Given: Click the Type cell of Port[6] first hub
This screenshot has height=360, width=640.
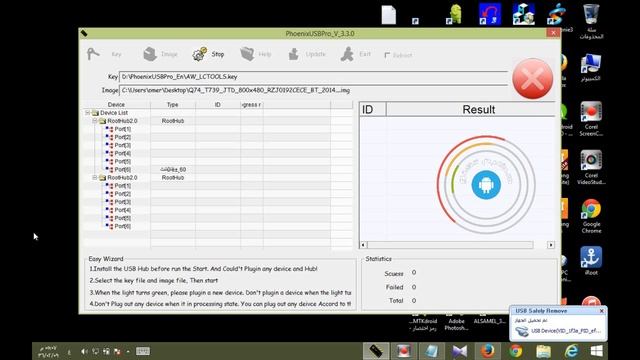Looking at the screenshot, I should (x=173, y=169).
